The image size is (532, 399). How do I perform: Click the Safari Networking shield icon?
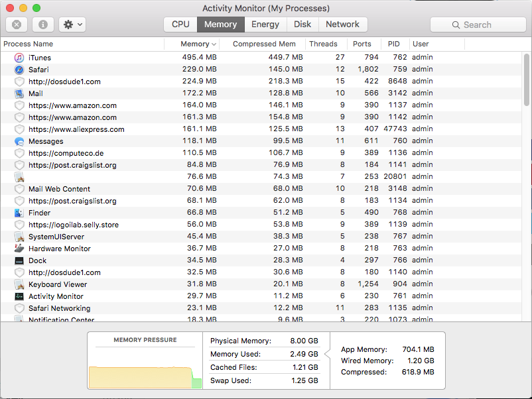click(x=19, y=308)
